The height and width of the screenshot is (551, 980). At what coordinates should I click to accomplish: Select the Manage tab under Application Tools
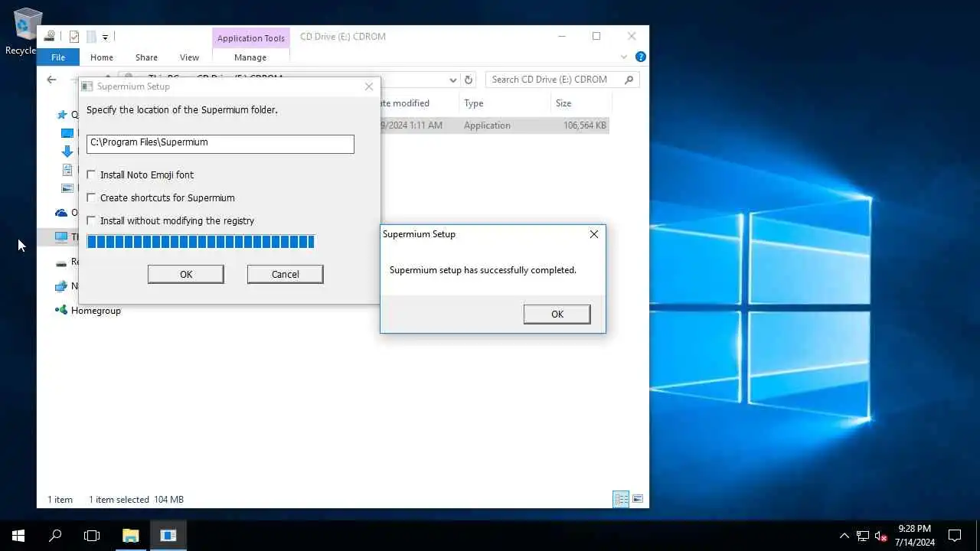tap(250, 57)
